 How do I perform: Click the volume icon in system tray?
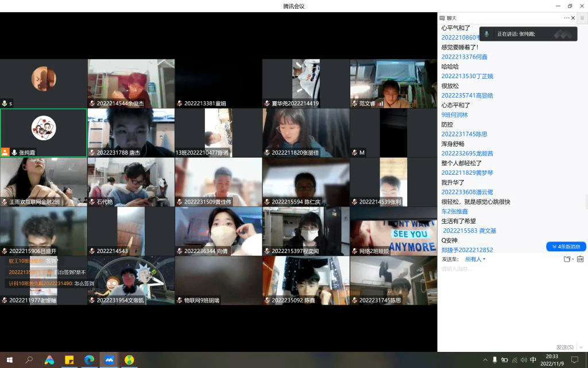click(523, 360)
